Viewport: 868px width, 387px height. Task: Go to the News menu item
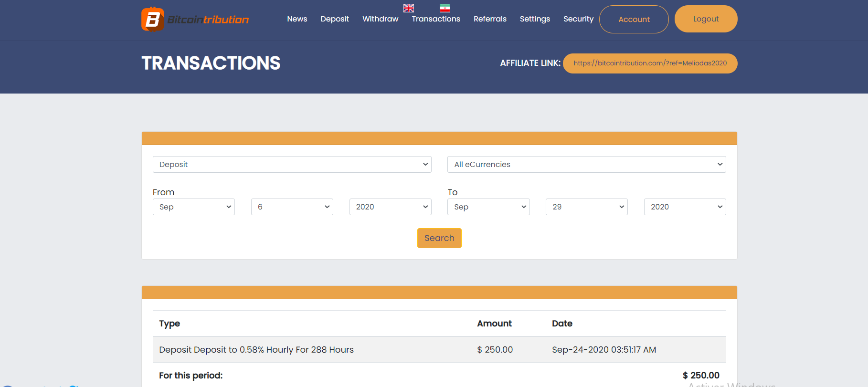coord(297,19)
